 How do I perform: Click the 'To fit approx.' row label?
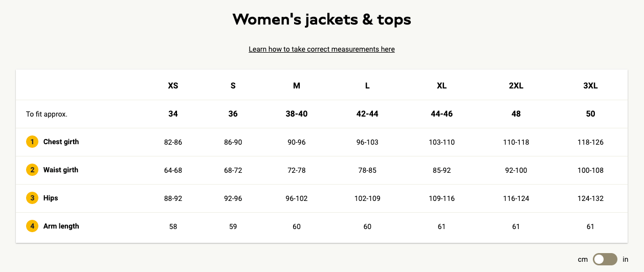point(47,114)
